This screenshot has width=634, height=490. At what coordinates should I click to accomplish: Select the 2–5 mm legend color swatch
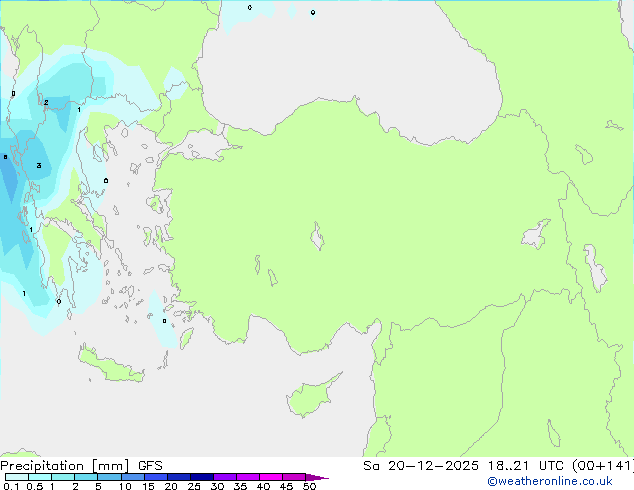pyautogui.click(x=86, y=477)
